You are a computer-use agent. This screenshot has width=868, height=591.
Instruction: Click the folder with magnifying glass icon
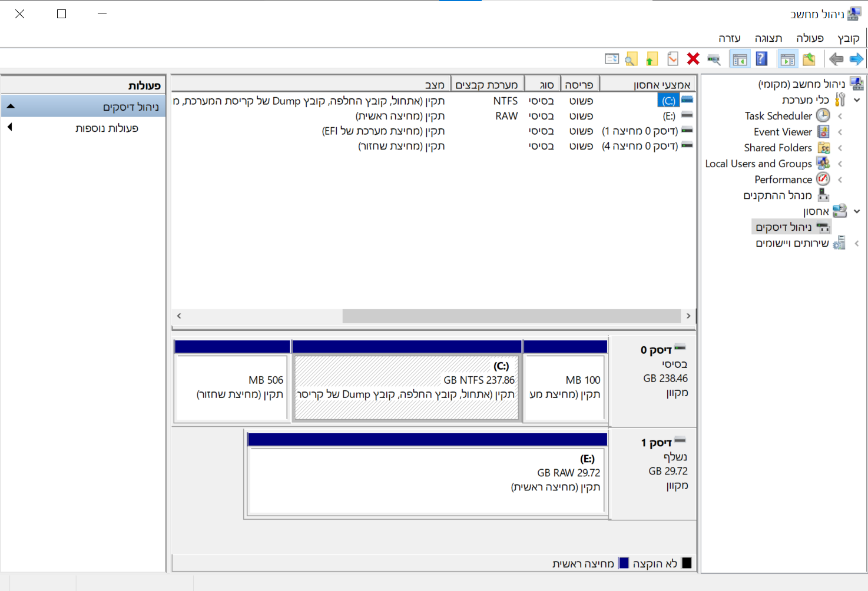(631, 59)
